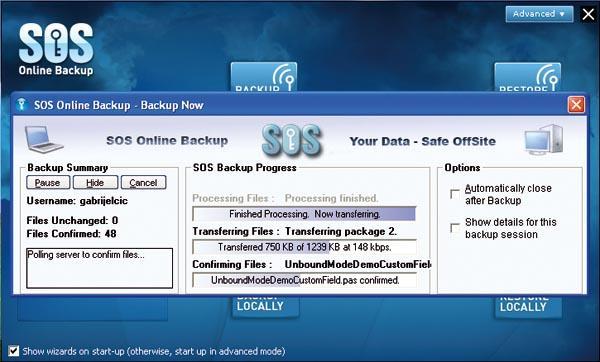The image size is (600, 362).
Task: Close the Backup Now dialog
Action: tap(576, 105)
